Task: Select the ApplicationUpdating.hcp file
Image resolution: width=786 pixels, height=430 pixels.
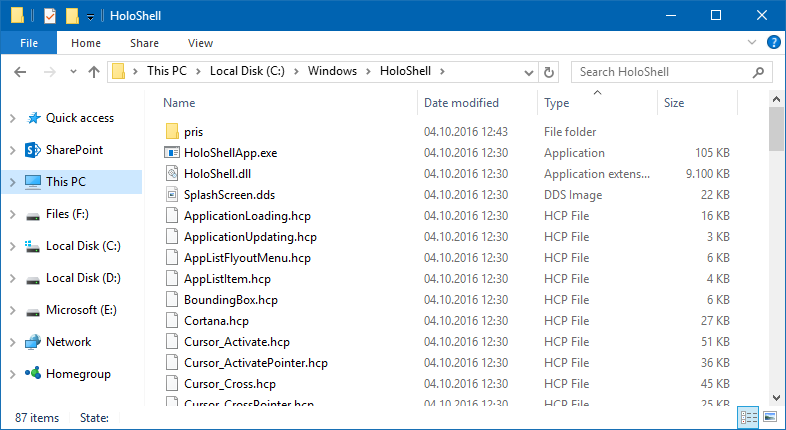Action: tap(250, 237)
